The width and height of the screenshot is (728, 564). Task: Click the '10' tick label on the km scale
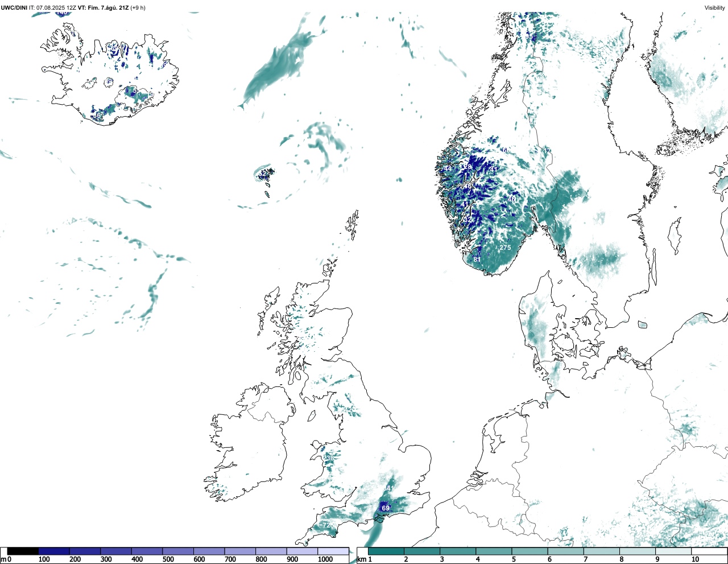tap(695, 559)
